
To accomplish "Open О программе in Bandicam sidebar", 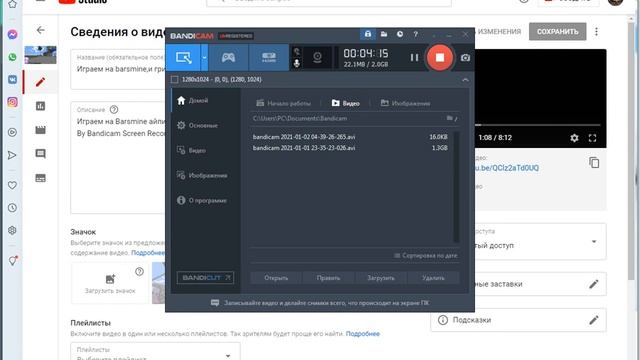I will [205, 200].
